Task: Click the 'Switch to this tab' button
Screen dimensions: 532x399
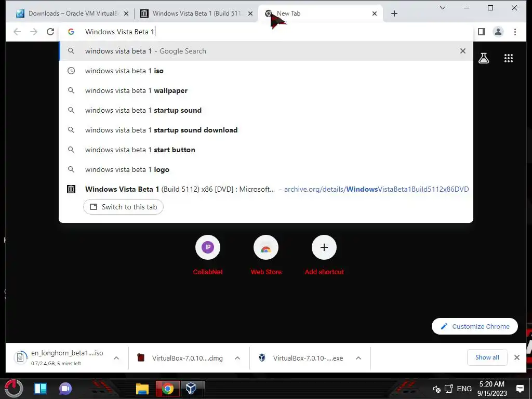Action: [123, 207]
